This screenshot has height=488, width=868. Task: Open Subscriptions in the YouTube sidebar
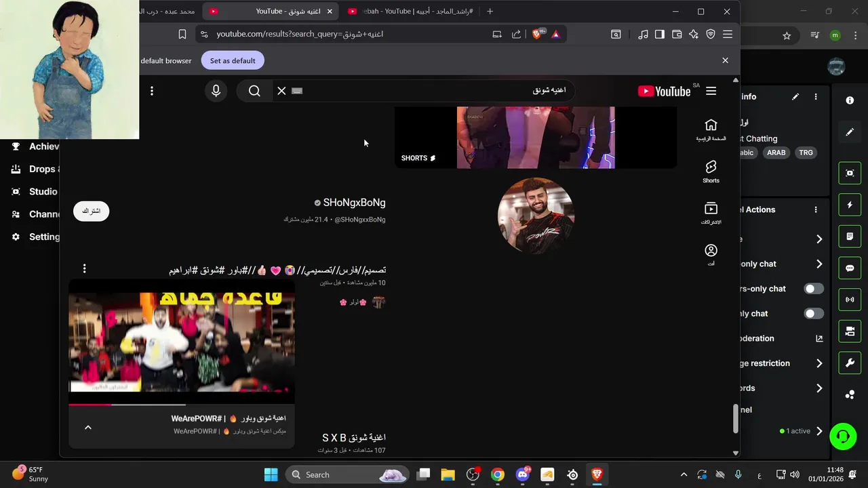click(x=711, y=213)
